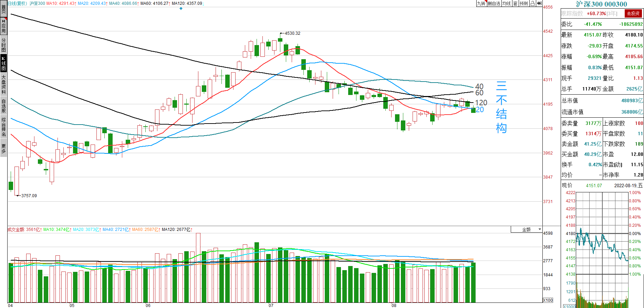Toggle the 均线 moving average display

[x=506, y=3]
